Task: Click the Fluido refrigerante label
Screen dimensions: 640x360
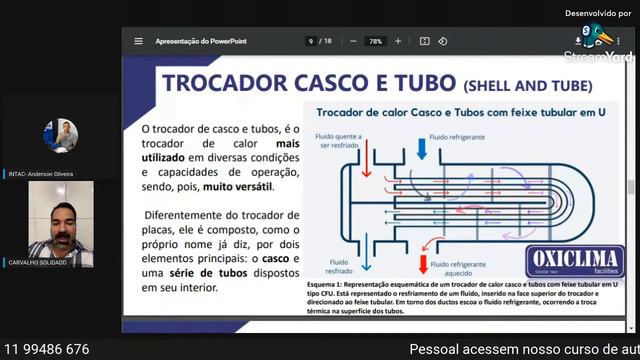Action: pyautogui.click(x=457, y=137)
